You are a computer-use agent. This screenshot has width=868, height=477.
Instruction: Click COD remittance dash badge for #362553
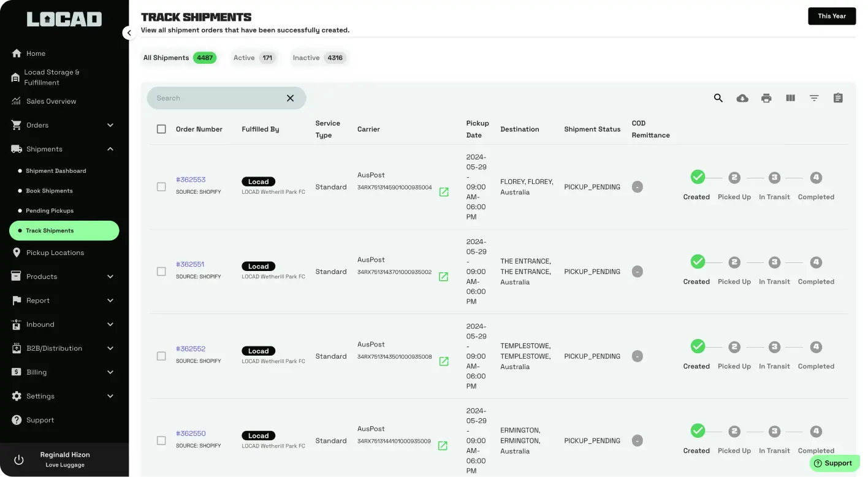pyautogui.click(x=638, y=187)
